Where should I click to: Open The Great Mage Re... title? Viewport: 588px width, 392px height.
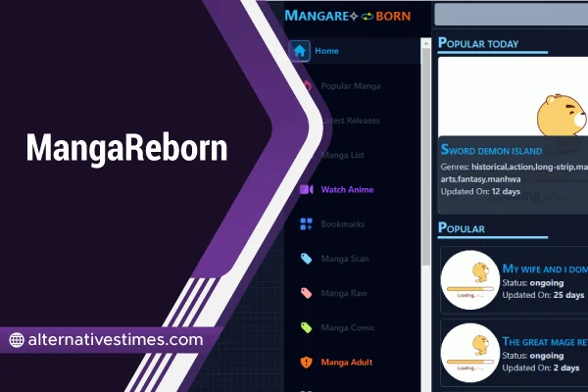tap(545, 341)
